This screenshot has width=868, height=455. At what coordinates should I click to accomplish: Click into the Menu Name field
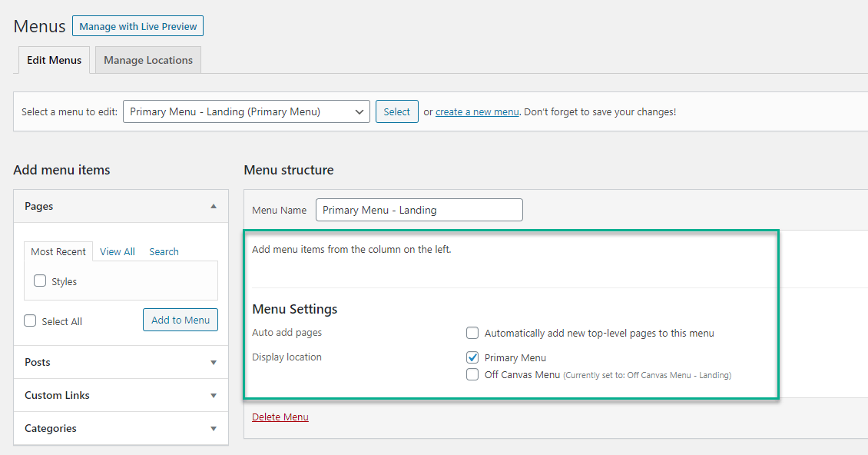pos(419,210)
